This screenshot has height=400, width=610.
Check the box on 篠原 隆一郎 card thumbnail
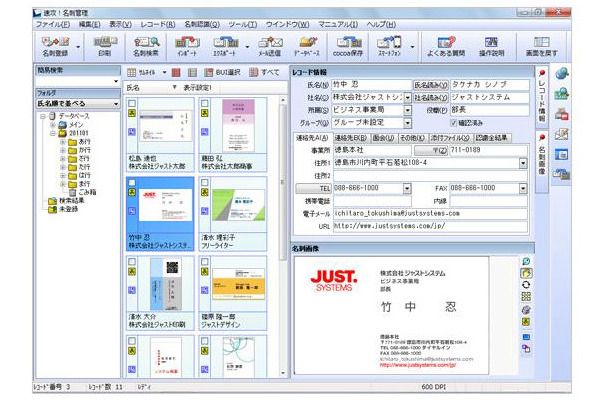click(205, 262)
